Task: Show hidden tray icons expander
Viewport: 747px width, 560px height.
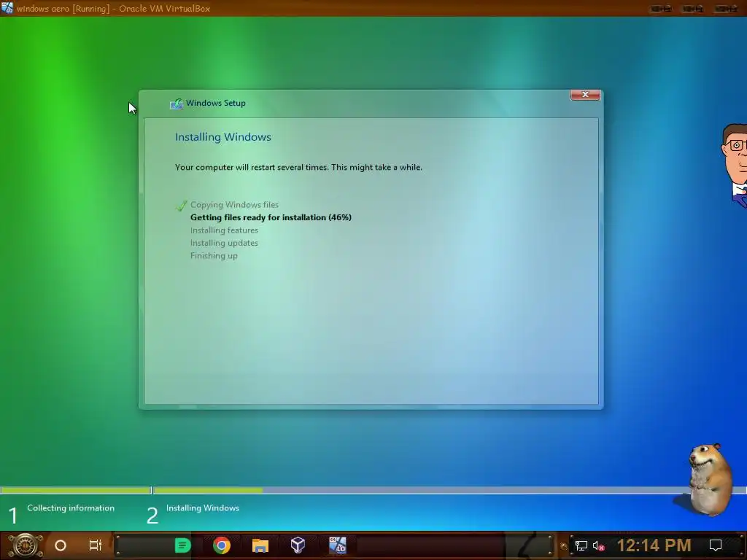Action: pyautogui.click(x=564, y=546)
